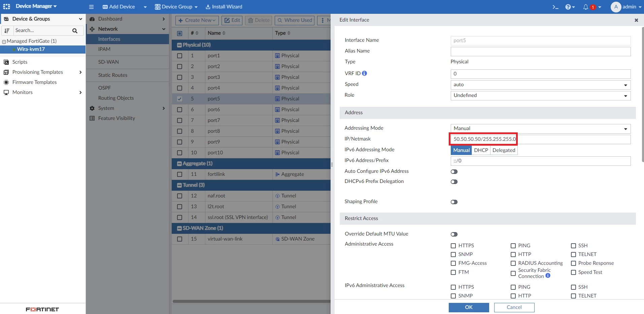
Task: Collapse the Physical (10) group
Action: coord(179,45)
